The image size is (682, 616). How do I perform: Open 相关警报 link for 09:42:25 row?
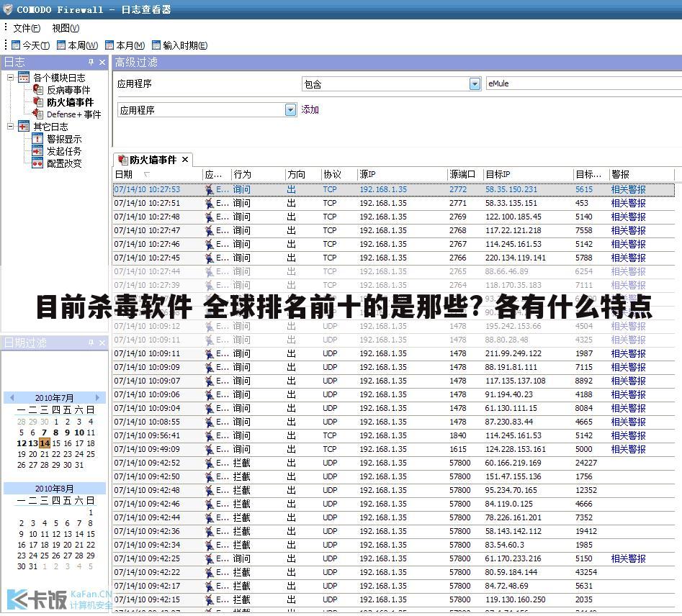pyautogui.click(x=628, y=558)
